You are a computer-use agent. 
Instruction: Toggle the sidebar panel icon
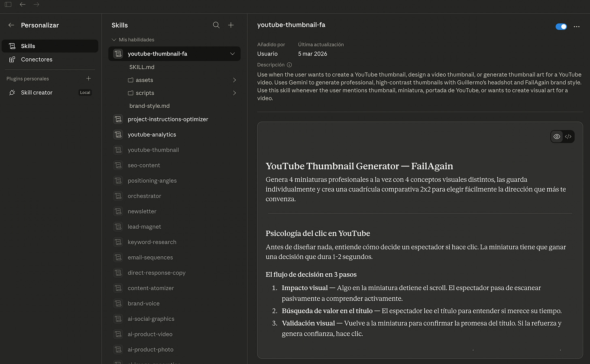[x=8, y=4]
